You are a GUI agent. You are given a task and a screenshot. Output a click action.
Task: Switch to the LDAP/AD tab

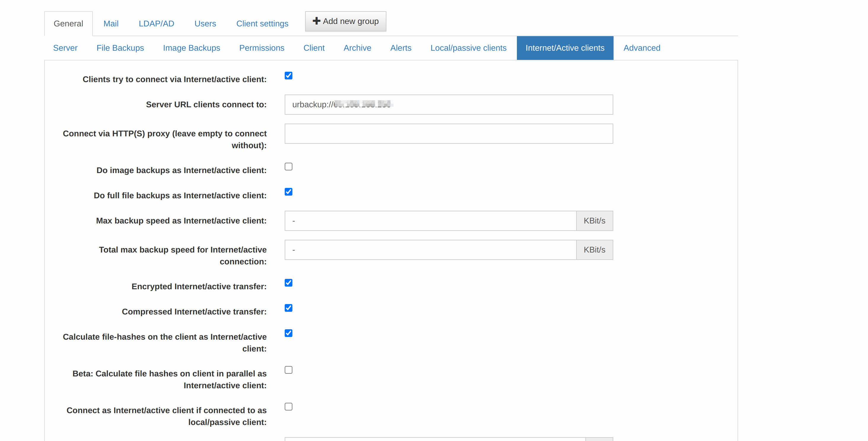pyautogui.click(x=156, y=24)
